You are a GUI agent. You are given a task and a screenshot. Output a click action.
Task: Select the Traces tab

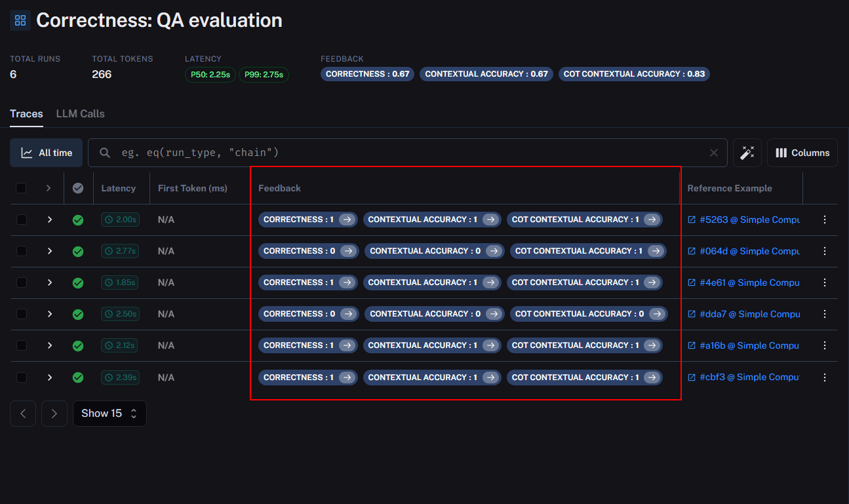pyautogui.click(x=26, y=114)
